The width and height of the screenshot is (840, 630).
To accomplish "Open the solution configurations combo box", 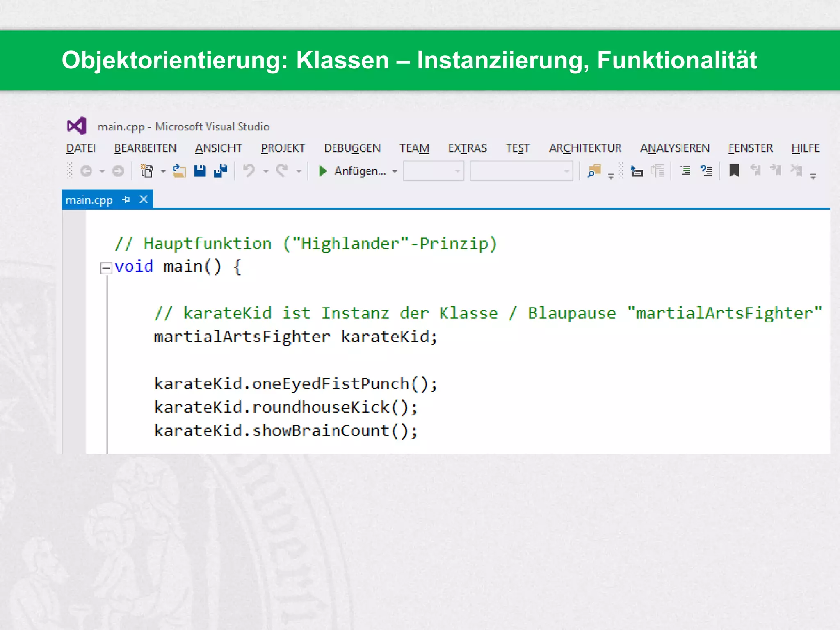I will [x=434, y=171].
